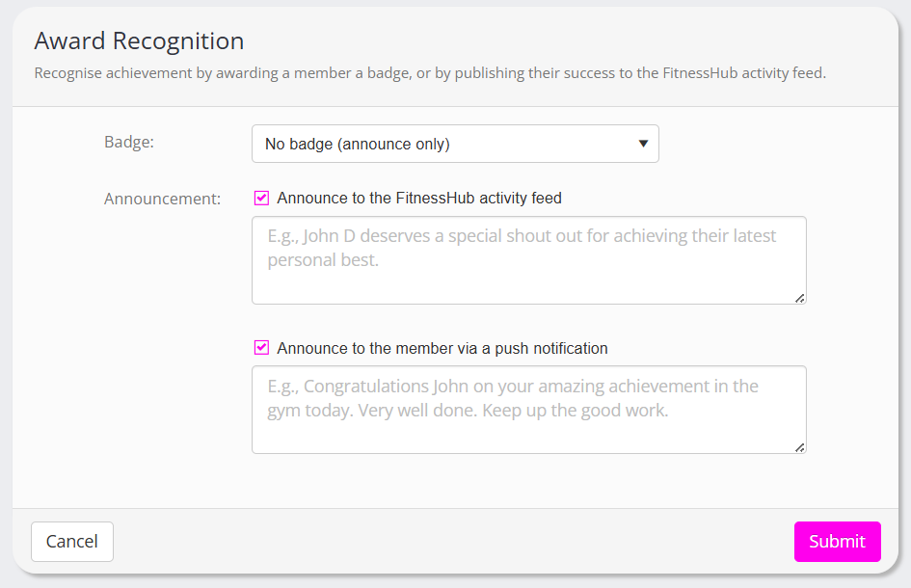
Task: Click the 'Announcement:' field label
Action: tap(162, 200)
